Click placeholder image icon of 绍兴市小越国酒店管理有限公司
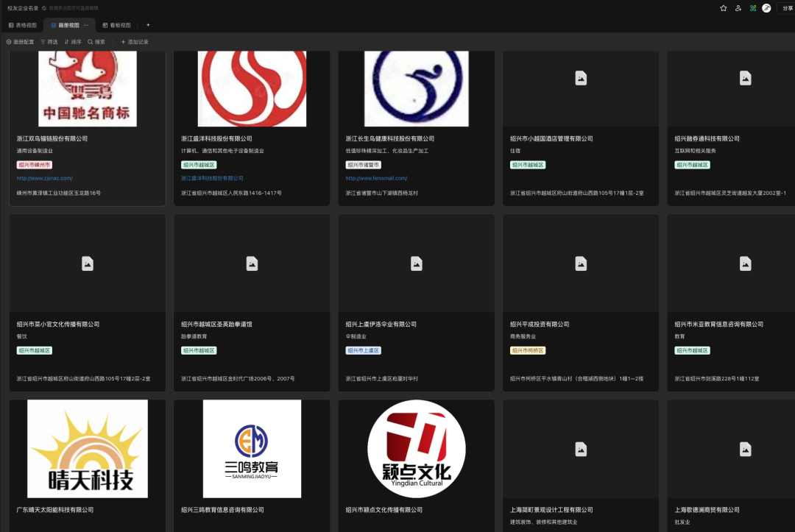The width and height of the screenshot is (795, 532). point(581,78)
